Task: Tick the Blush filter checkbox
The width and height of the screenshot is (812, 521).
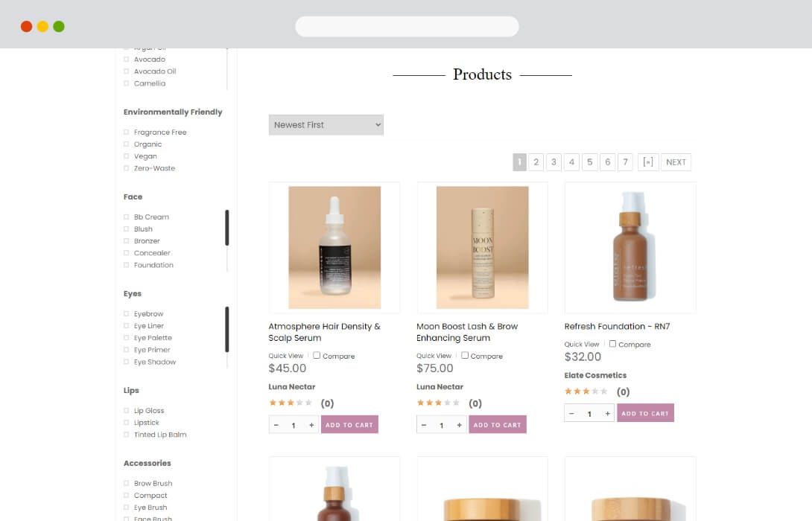Action: click(127, 228)
